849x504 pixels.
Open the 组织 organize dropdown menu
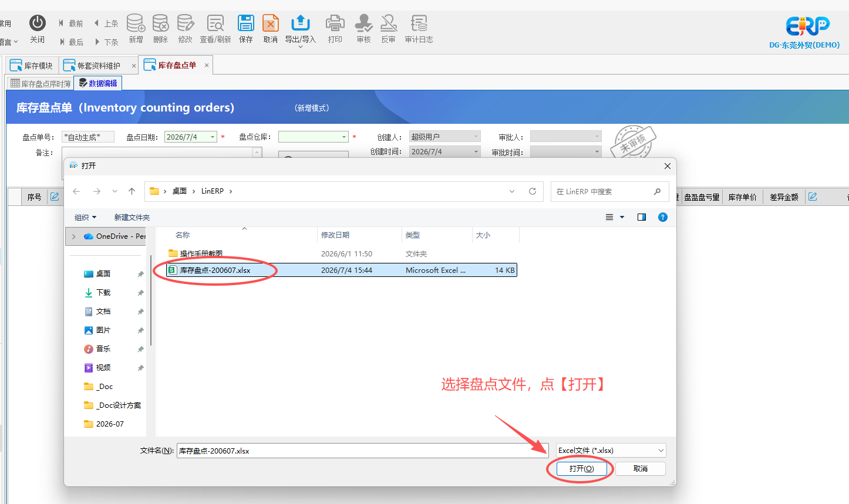pyautogui.click(x=85, y=217)
